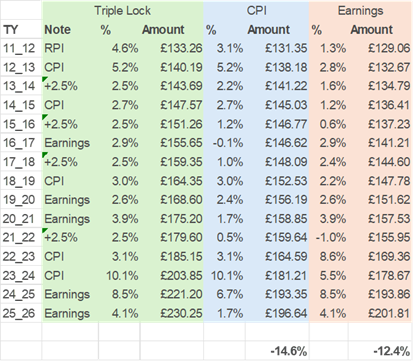Click the Note column header
The image size is (413, 361).
click(70, 30)
